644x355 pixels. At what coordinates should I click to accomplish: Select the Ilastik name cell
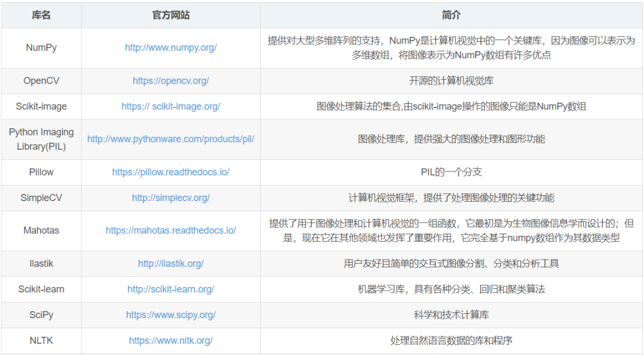click(41, 264)
